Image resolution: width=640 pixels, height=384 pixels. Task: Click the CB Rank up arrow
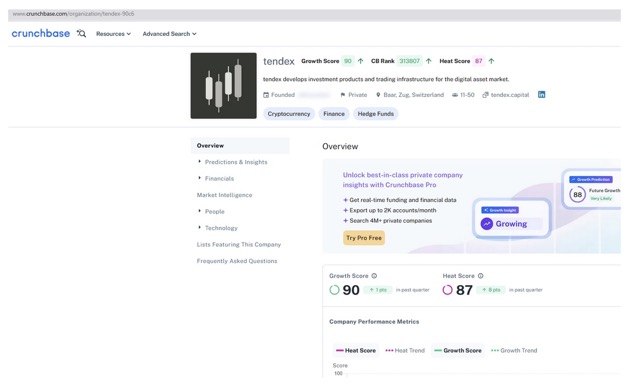point(429,61)
